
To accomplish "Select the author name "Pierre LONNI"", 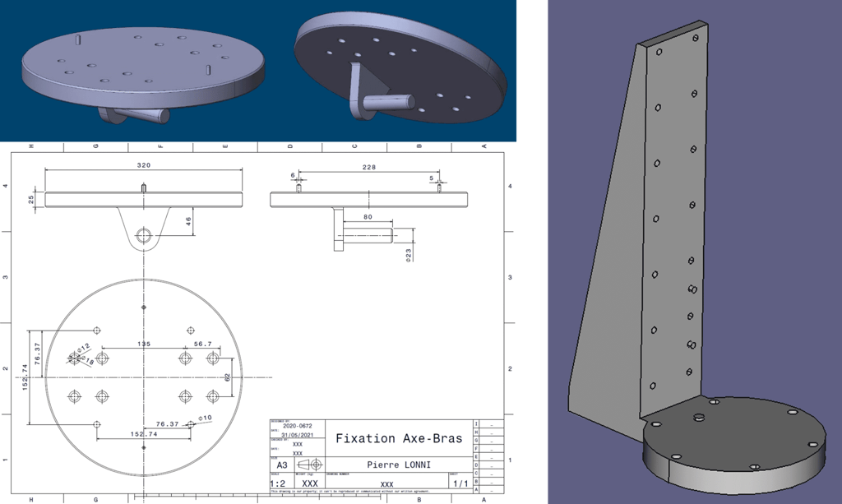I will tap(399, 465).
